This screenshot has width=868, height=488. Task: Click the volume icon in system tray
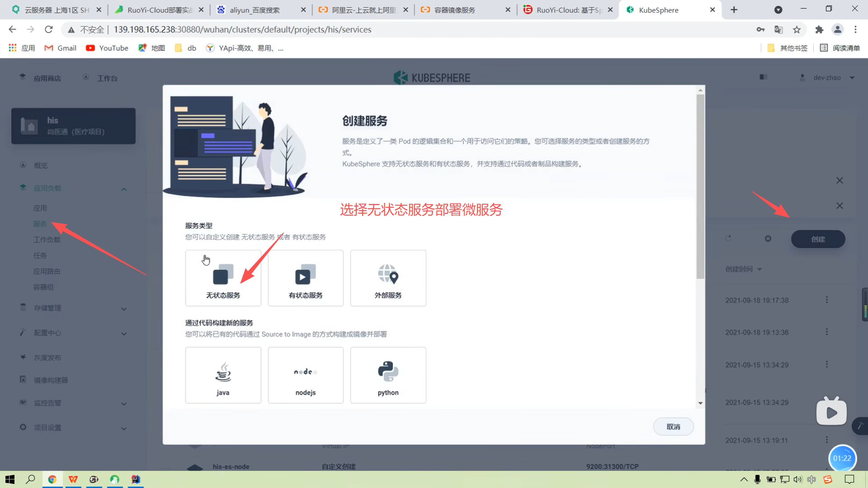pyautogui.click(x=797, y=479)
